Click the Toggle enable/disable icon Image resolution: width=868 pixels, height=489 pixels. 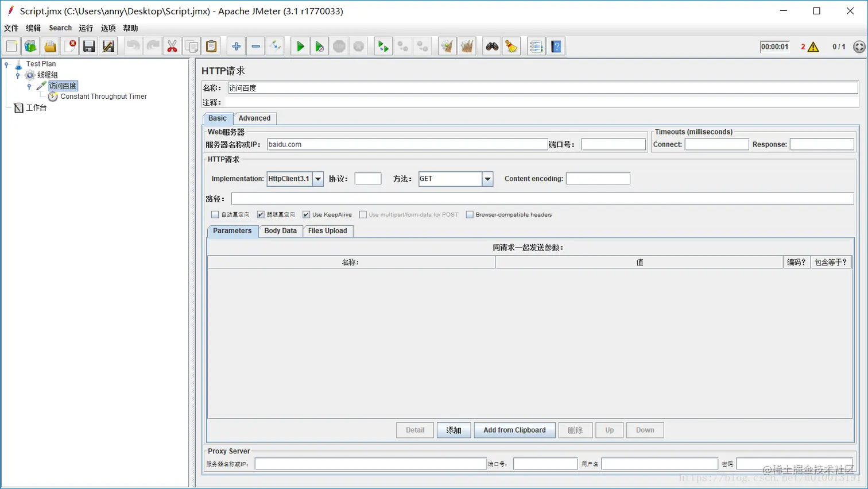275,47
